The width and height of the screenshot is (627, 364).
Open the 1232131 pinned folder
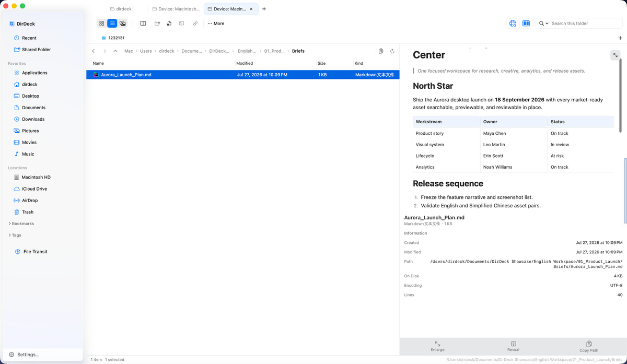(x=112, y=38)
